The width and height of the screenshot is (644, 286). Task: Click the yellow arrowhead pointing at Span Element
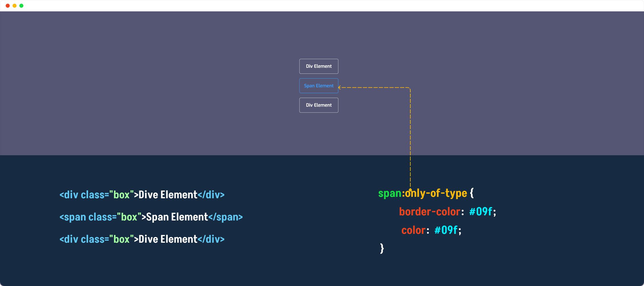point(340,88)
